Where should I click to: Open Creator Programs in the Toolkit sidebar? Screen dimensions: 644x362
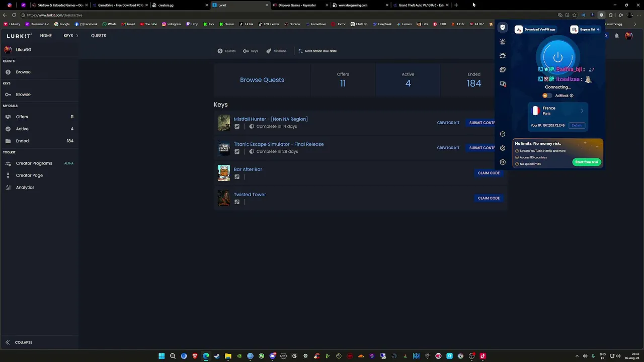pos(39,163)
